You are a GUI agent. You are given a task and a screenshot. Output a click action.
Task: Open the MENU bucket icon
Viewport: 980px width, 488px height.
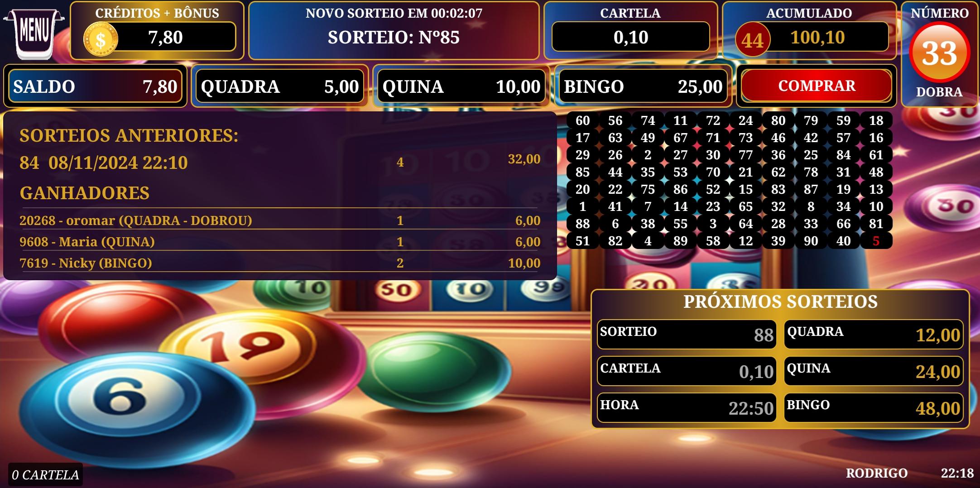[34, 32]
